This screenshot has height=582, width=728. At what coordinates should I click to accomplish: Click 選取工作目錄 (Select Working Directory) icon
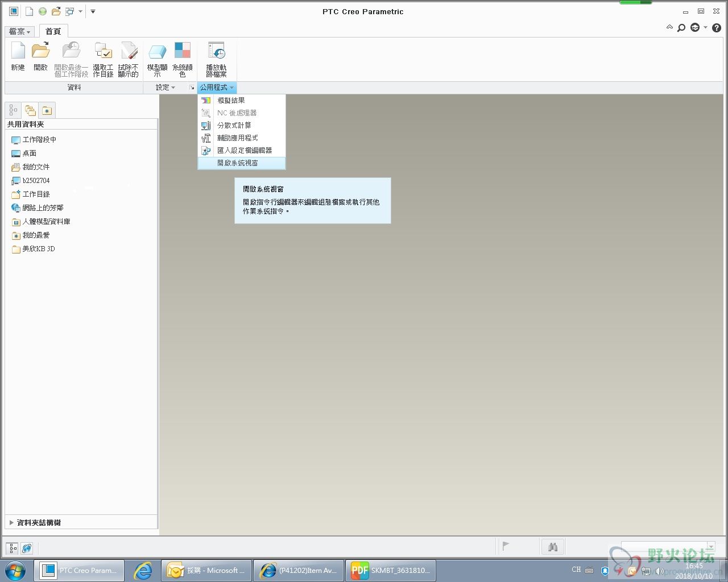tap(103, 51)
